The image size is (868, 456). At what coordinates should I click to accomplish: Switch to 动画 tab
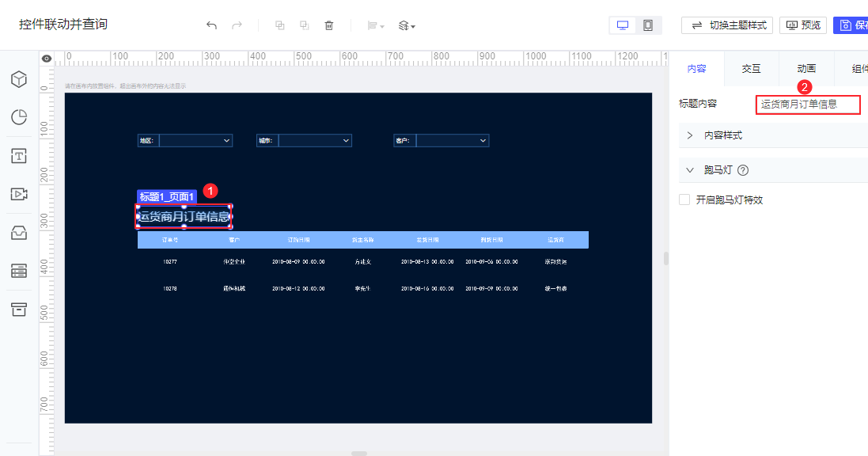pyautogui.click(x=806, y=69)
